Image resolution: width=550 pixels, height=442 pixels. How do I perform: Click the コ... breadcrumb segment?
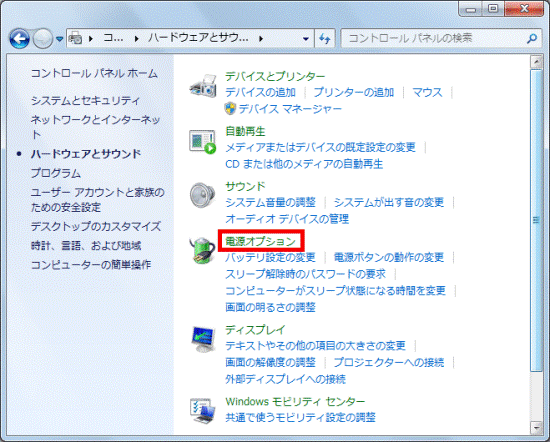pos(113,38)
